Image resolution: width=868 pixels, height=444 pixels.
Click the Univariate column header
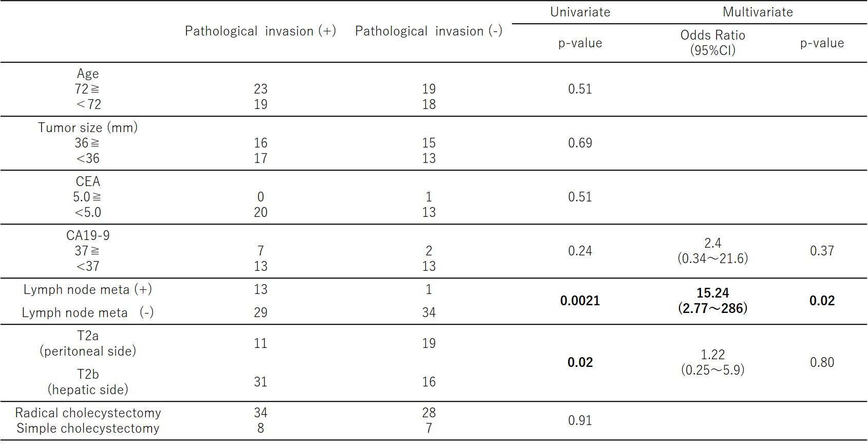click(580, 12)
